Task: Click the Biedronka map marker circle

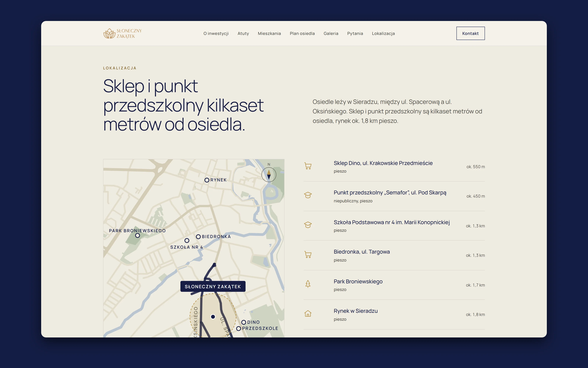Action: (198, 237)
